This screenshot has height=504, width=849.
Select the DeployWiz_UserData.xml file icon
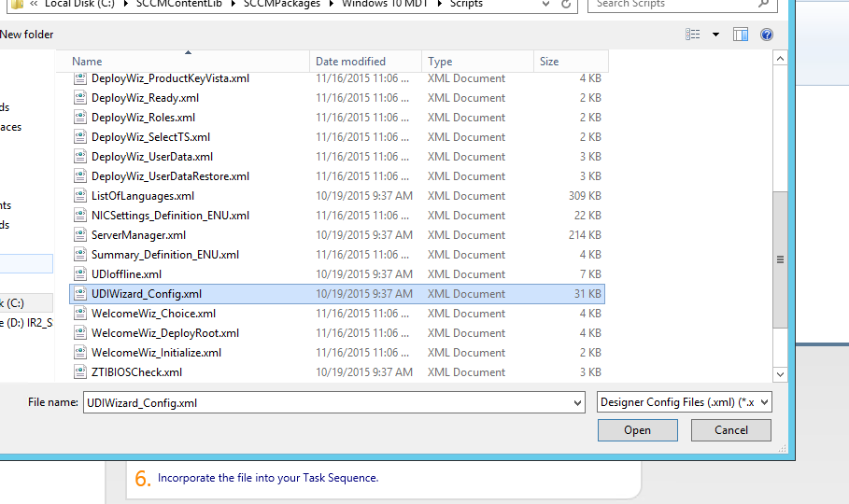[80, 157]
